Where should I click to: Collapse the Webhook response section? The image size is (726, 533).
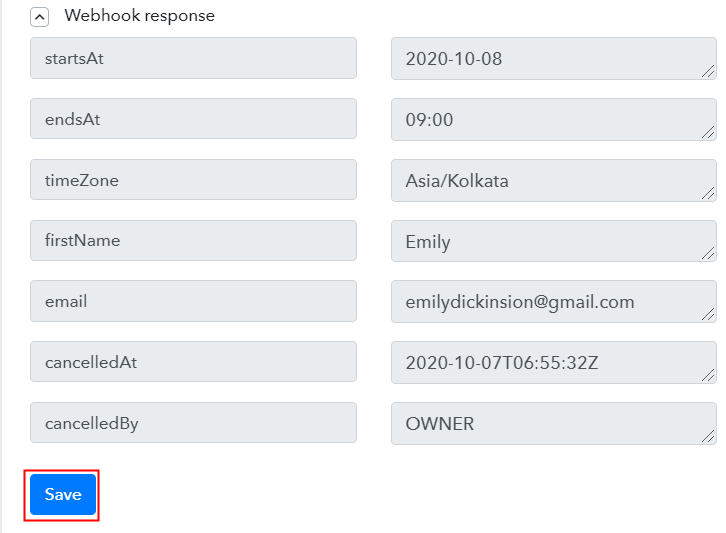(39, 18)
